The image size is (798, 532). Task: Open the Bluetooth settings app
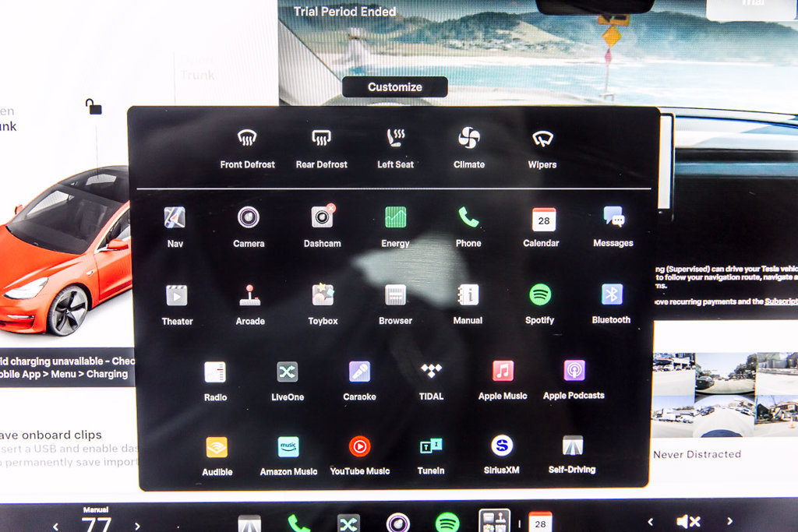click(x=612, y=294)
